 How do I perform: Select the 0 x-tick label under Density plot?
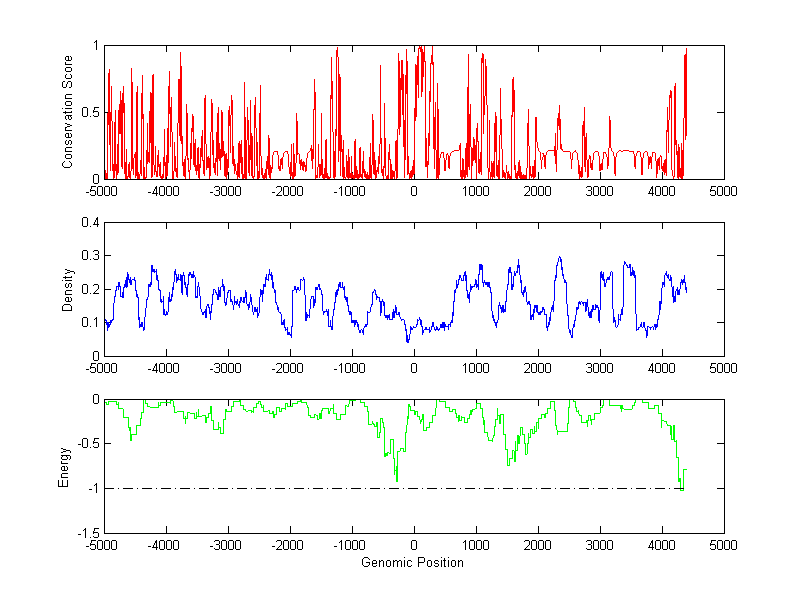pos(413,368)
